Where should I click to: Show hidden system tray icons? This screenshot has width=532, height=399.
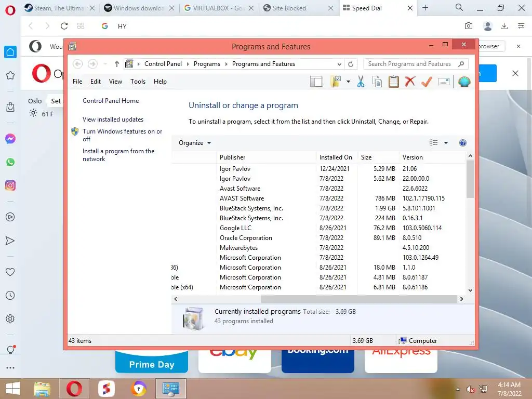pos(458,389)
